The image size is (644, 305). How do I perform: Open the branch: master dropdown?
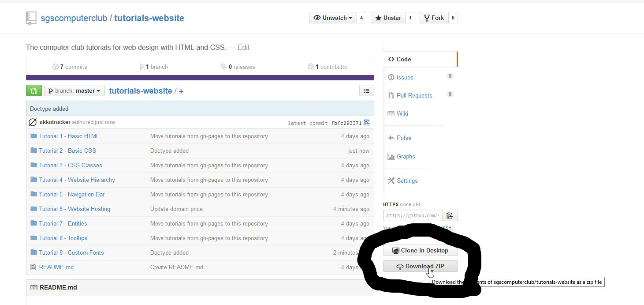[74, 90]
